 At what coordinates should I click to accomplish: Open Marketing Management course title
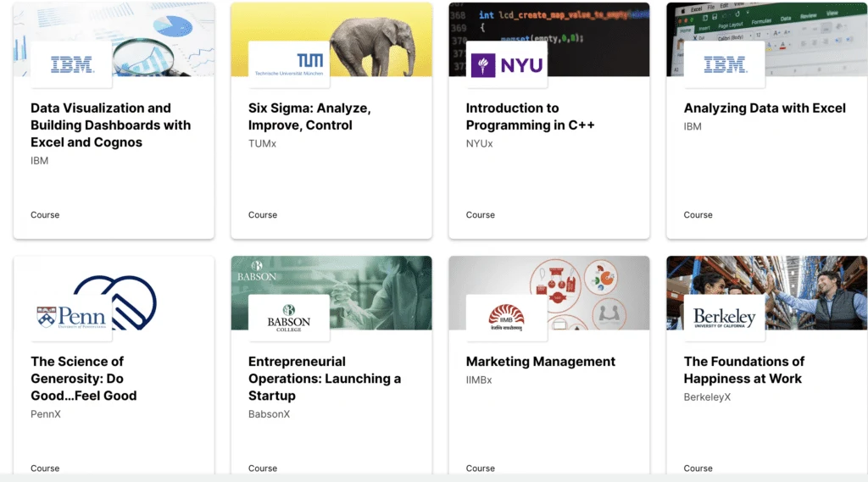[540, 362]
